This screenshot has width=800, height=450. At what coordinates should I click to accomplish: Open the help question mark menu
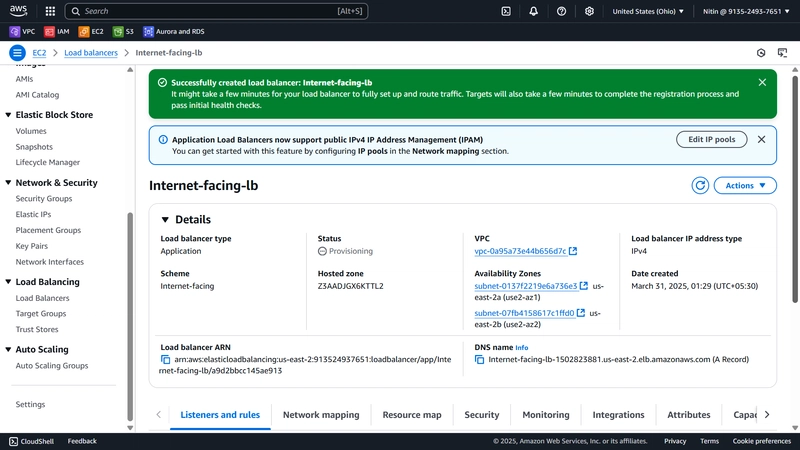[x=561, y=11]
